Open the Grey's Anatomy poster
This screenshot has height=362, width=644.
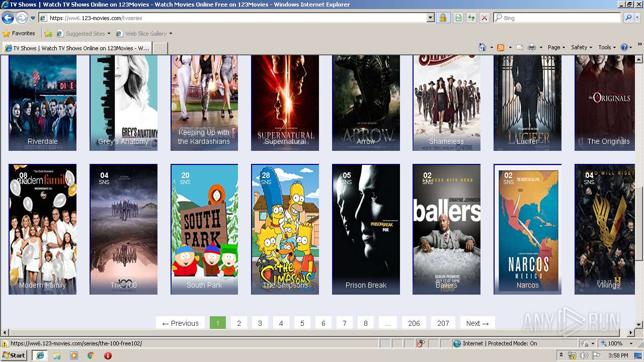coord(123,103)
